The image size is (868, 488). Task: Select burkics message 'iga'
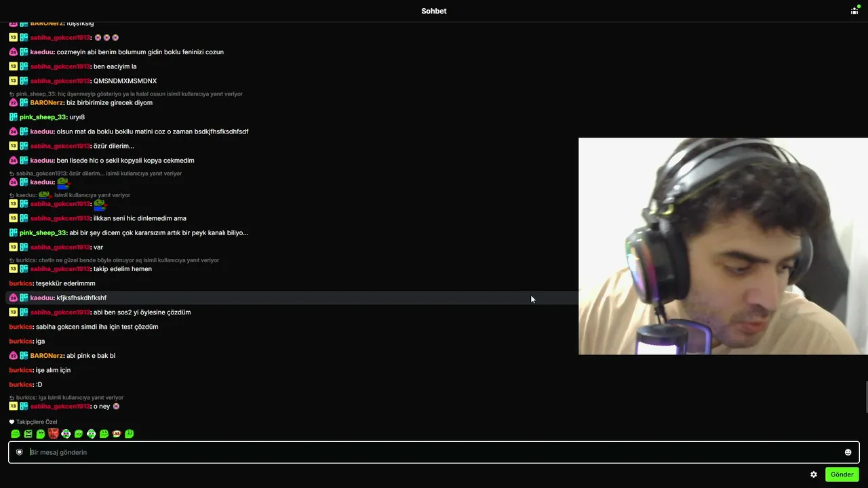40,342
